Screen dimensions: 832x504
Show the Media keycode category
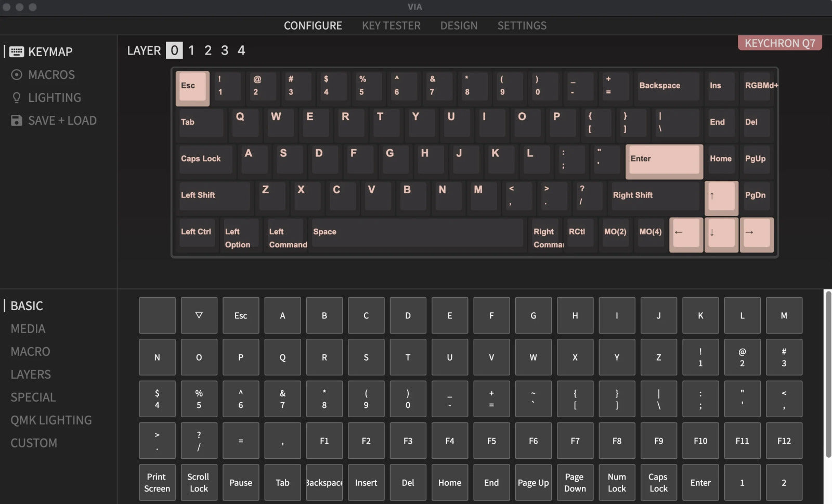(x=28, y=329)
